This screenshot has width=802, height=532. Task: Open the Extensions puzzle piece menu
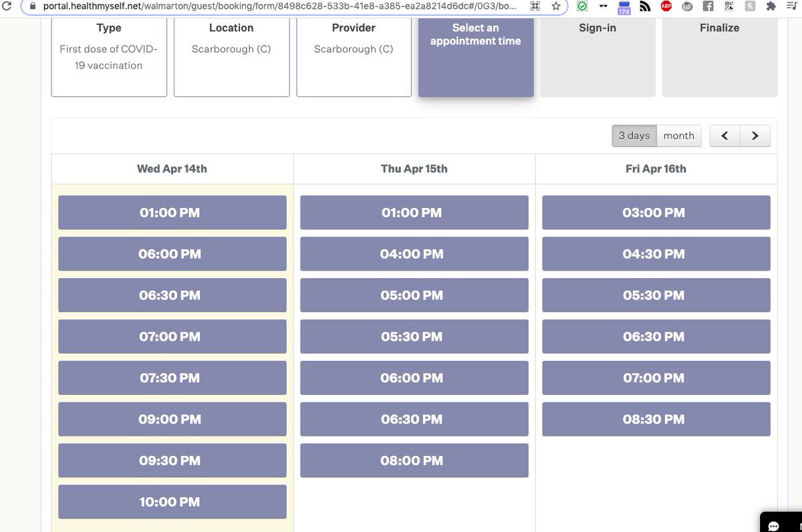[771, 6]
